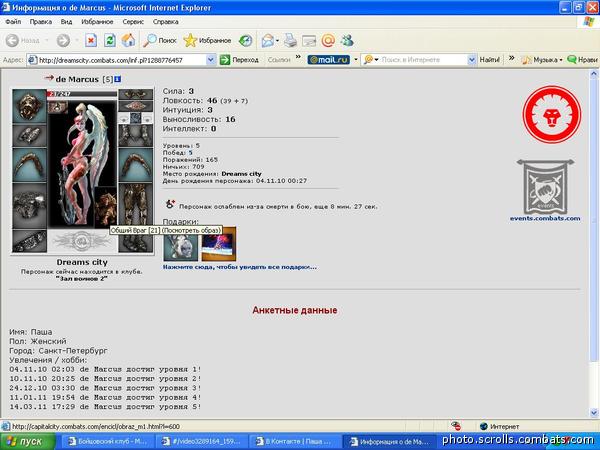
Task: Click the first gift thumbnail
Action: pos(181,244)
